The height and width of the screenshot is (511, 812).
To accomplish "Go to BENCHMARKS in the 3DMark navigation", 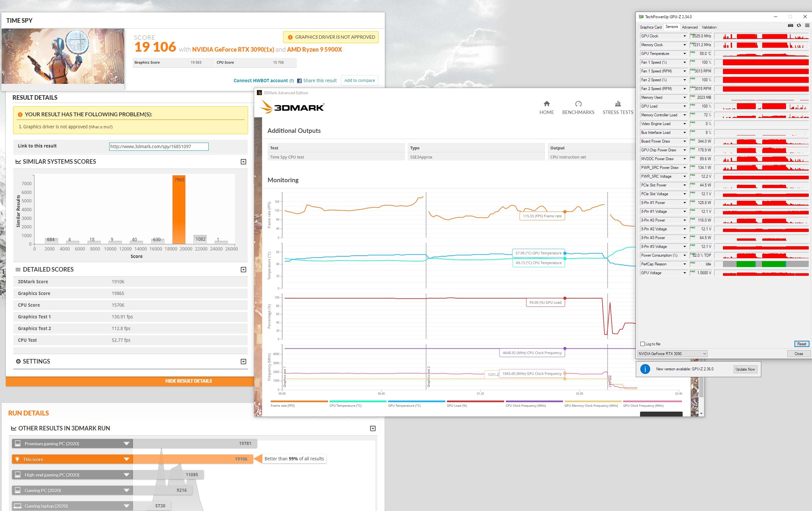I will pos(578,112).
